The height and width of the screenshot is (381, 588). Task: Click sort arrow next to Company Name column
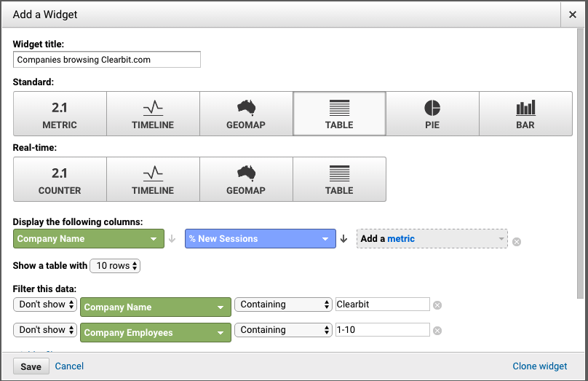[172, 239]
